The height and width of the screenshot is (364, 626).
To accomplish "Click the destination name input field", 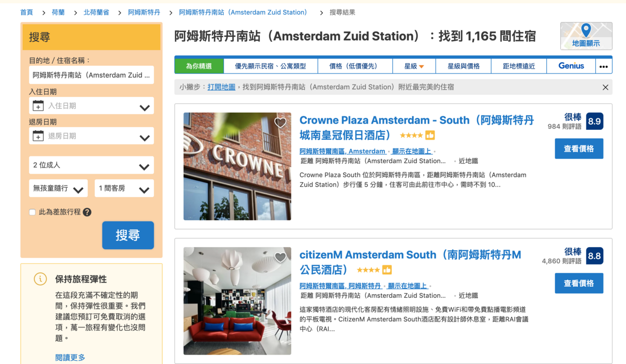I will pos(91,75).
